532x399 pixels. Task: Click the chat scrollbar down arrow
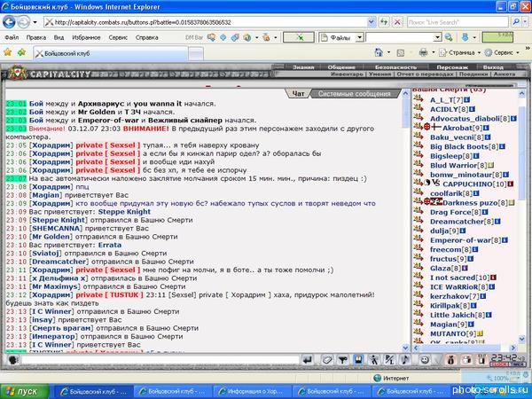click(405, 348)
